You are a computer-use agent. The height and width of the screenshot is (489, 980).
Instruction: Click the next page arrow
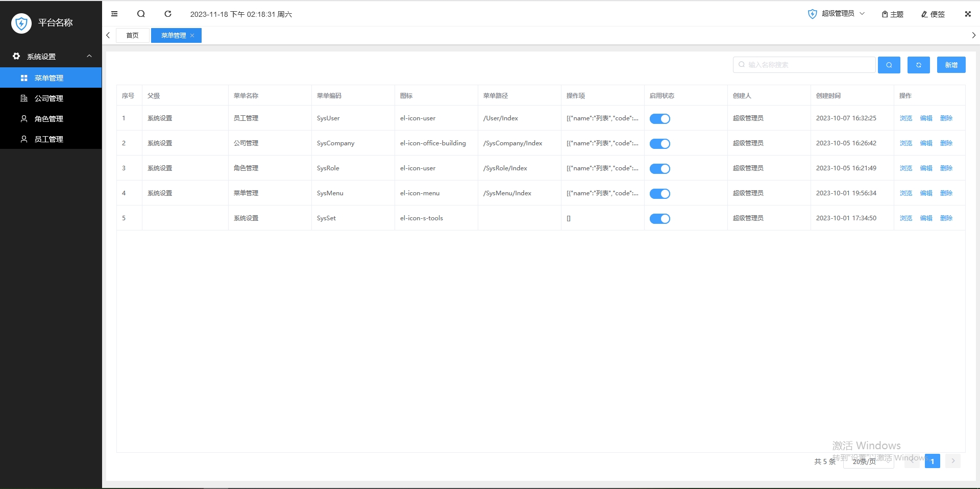(953, 461)
